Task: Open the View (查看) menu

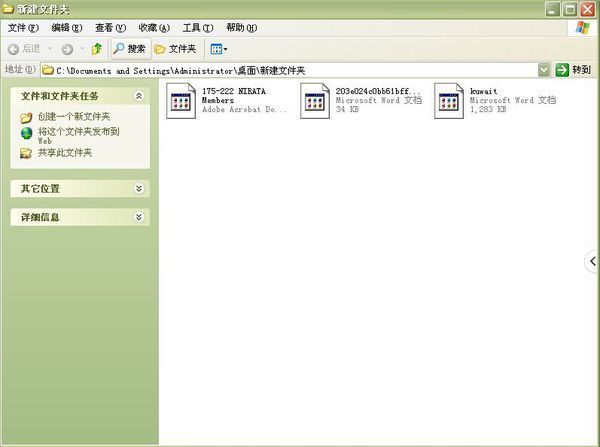Action: click(x=110, y=28)
